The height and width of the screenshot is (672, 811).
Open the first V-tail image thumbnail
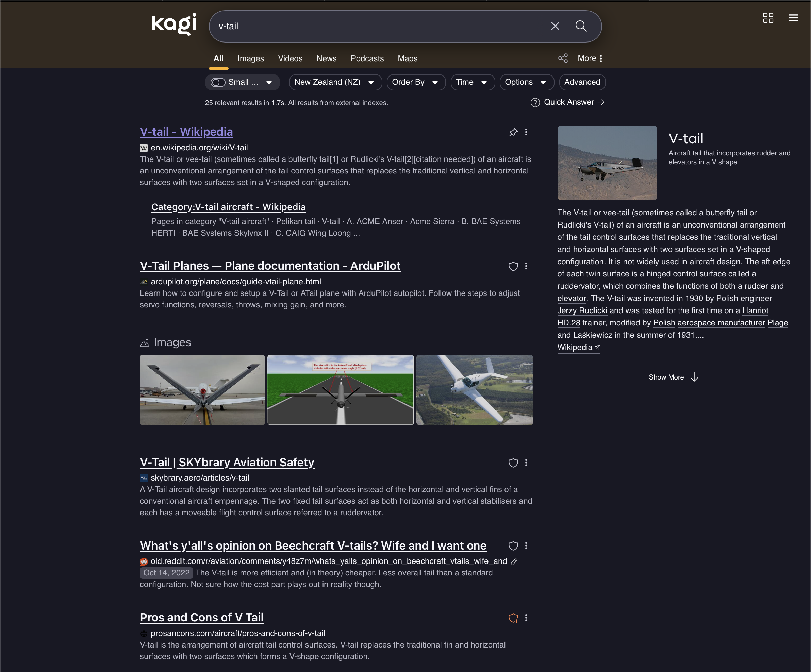tap(202, 390)
